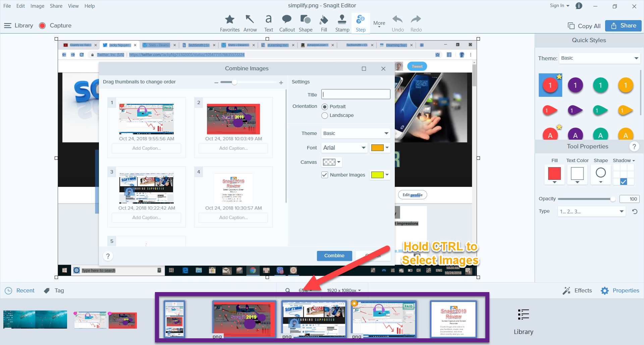Screen dimensions: 644x345
Task: Open the Theme dropdown in Combine Images settings
Action: (355, 133)
